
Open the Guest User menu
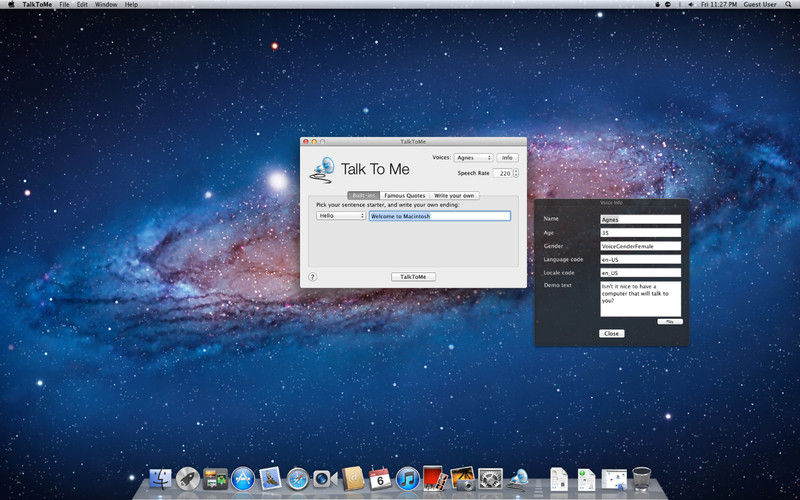tap(759, 4)
